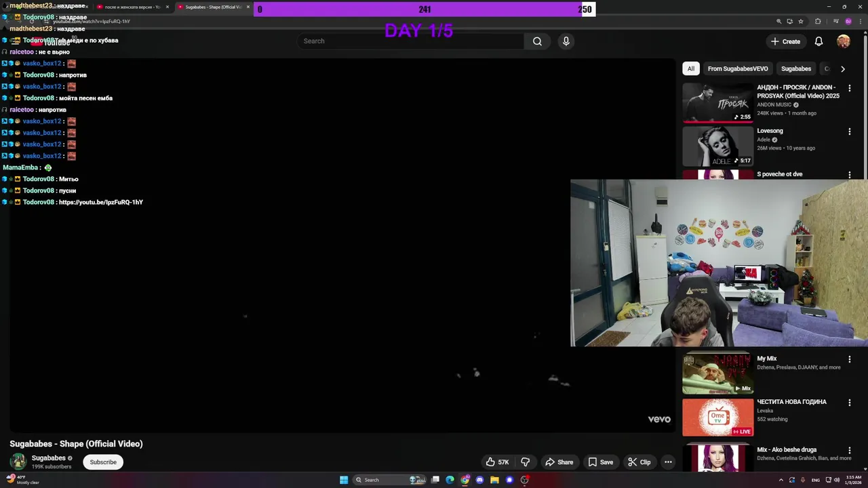Viewport: 868px width, 488px height.
Task: Create a Clip of the video
Action: [x=639, y=462]
